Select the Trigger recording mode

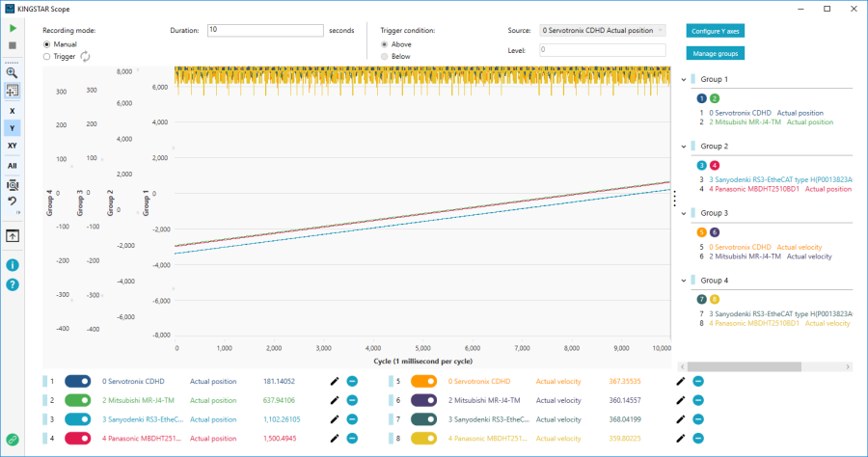click(48, 57)
